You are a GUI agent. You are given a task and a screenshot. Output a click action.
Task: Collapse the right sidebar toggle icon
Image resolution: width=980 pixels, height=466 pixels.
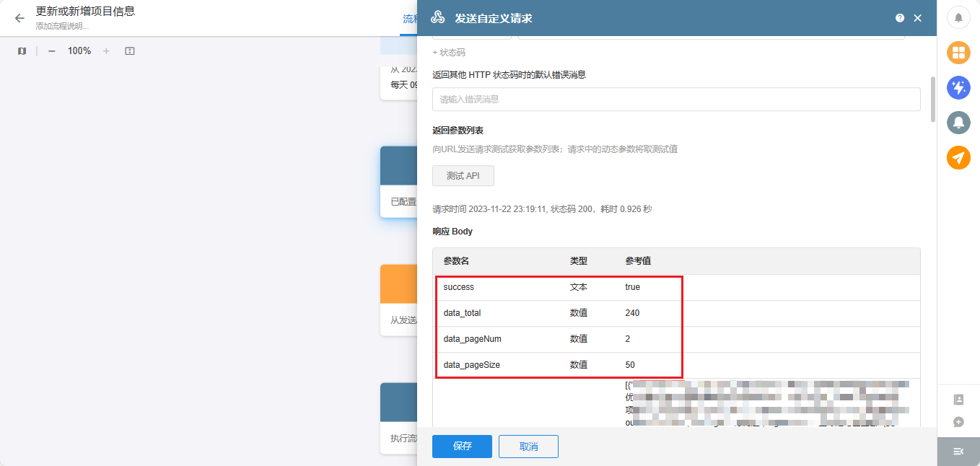(958, 452)
